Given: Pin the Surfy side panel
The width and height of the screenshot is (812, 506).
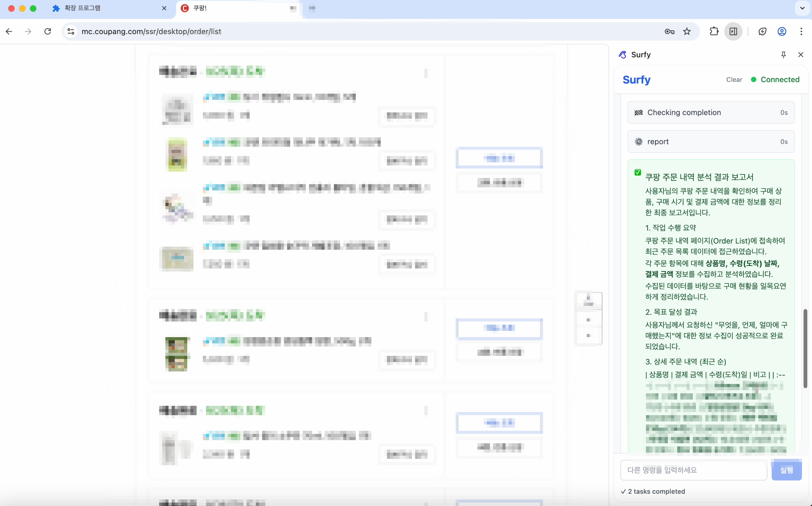Looking at the screenshot, I should 783,55.
